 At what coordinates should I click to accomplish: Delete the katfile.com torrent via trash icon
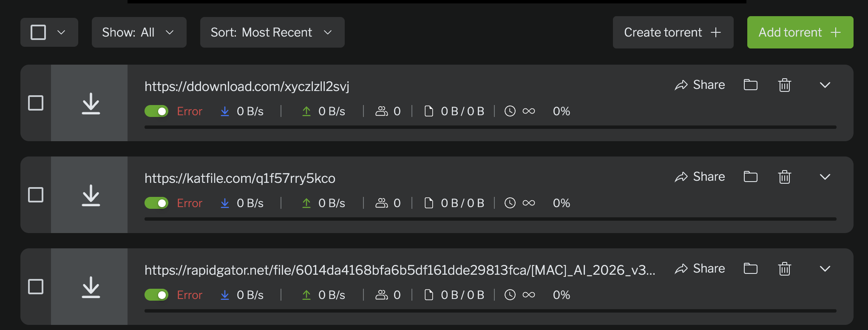784,177
